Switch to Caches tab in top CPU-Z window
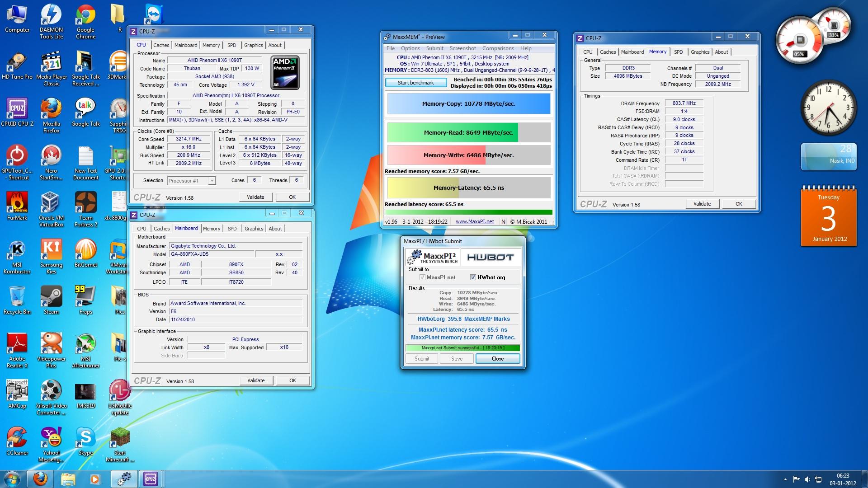Image resolution: width=868 pixels, height=488 pixels. point(161,45)
